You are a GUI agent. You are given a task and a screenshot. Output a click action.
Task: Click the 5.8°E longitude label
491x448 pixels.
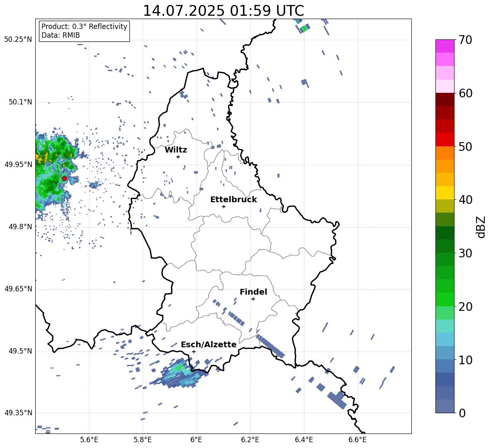pyautogui.click(x=143, y=440)
